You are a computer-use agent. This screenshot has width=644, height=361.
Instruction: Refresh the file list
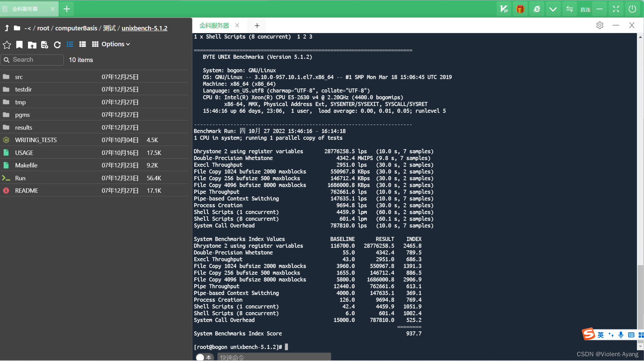57,44
